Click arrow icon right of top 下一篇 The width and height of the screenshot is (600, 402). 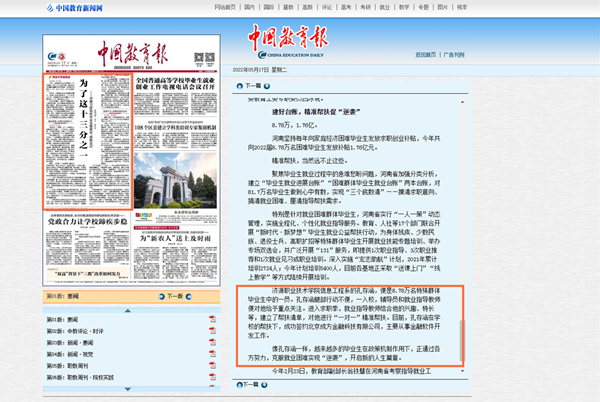coord(267,86)
